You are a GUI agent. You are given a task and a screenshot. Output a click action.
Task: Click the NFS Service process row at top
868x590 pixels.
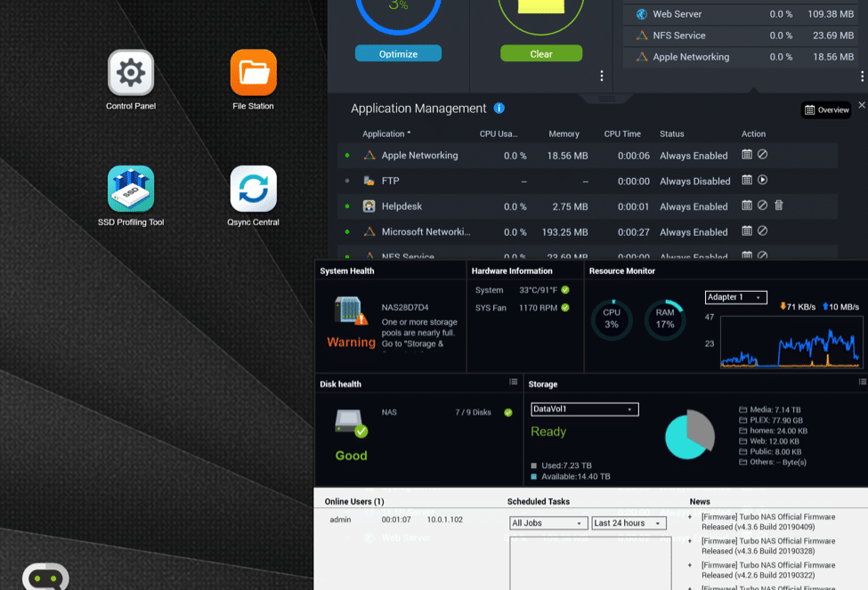coord(742,36)
